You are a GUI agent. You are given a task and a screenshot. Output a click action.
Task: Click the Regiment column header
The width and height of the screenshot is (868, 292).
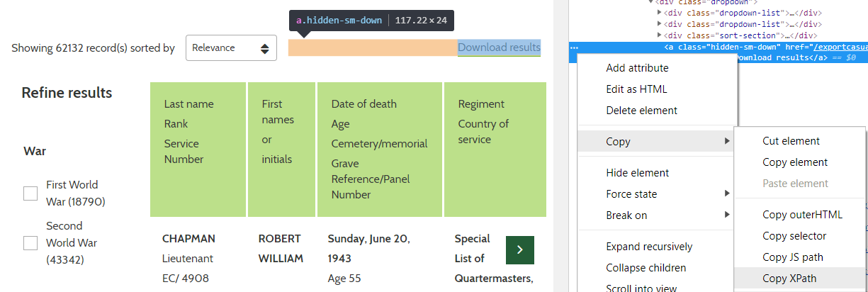(481, 104)
